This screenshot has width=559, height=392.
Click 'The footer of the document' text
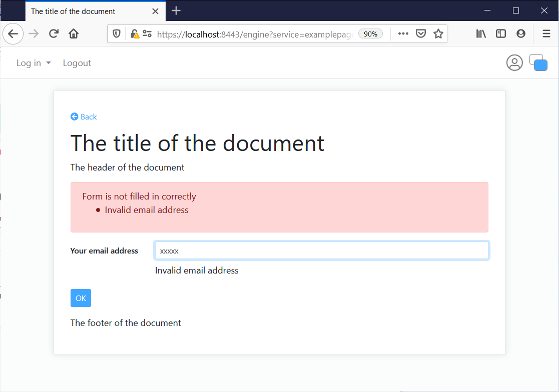point(126,323)
